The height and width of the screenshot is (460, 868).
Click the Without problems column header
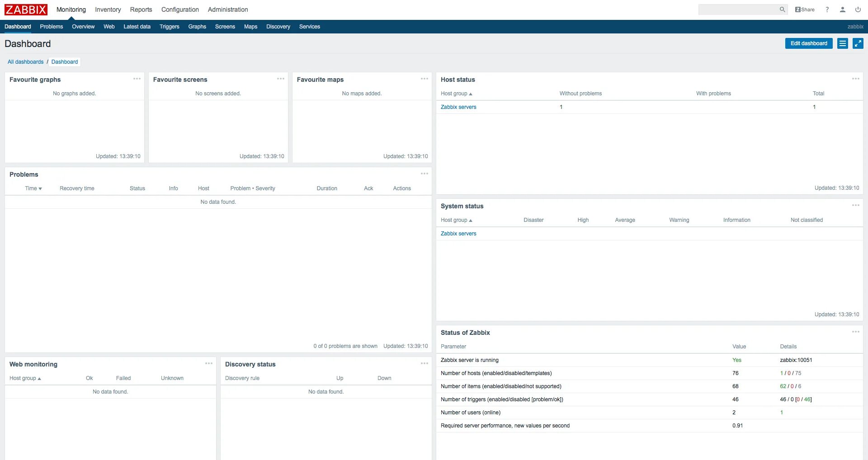tap(580, 94)
